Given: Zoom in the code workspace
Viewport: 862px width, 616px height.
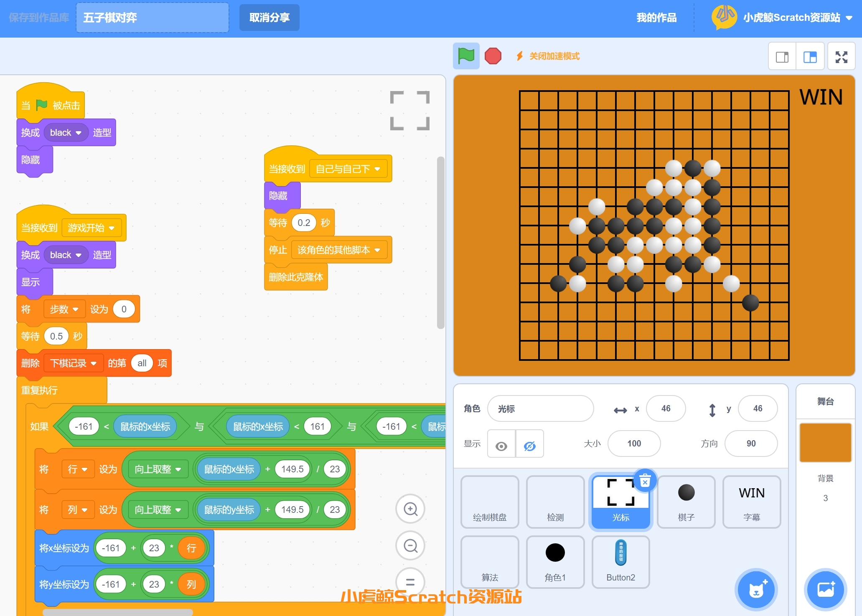Looking at the screenshot, I should click(410, 509).
